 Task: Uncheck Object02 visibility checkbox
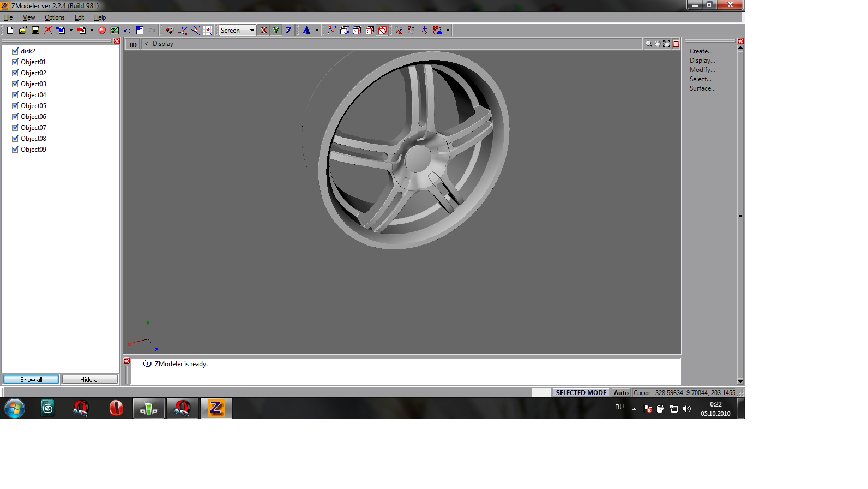click(x=15, y=73)
